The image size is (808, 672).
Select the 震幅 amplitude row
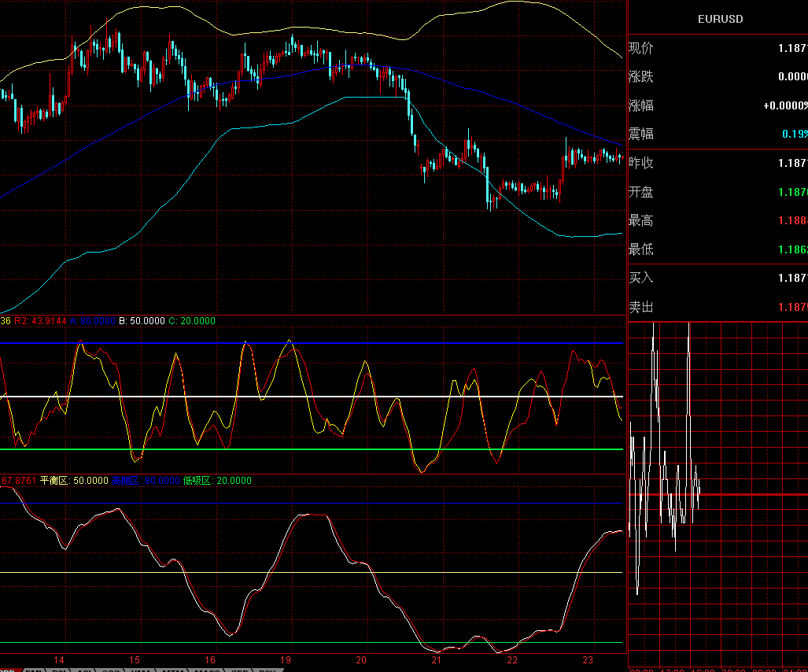coord(718,134)
